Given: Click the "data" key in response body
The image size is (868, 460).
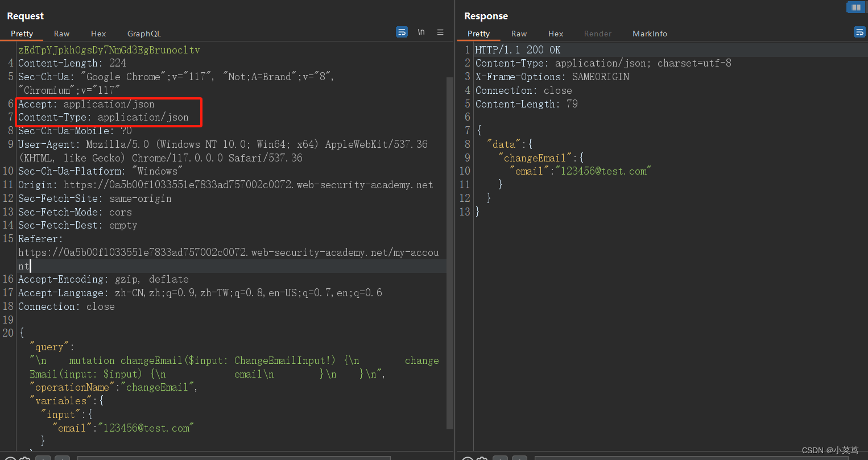Looking at the screenshot, I should pos(504,144).
